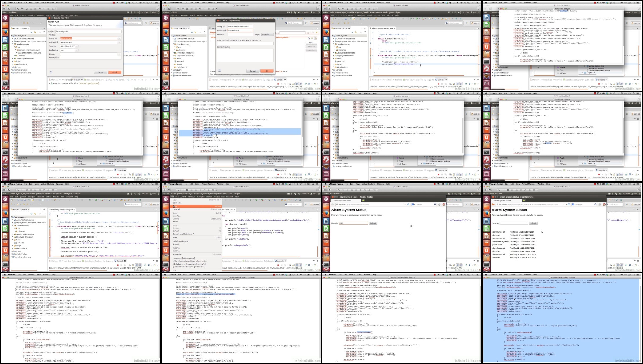Click the 'alarm breached' row text

499,248
